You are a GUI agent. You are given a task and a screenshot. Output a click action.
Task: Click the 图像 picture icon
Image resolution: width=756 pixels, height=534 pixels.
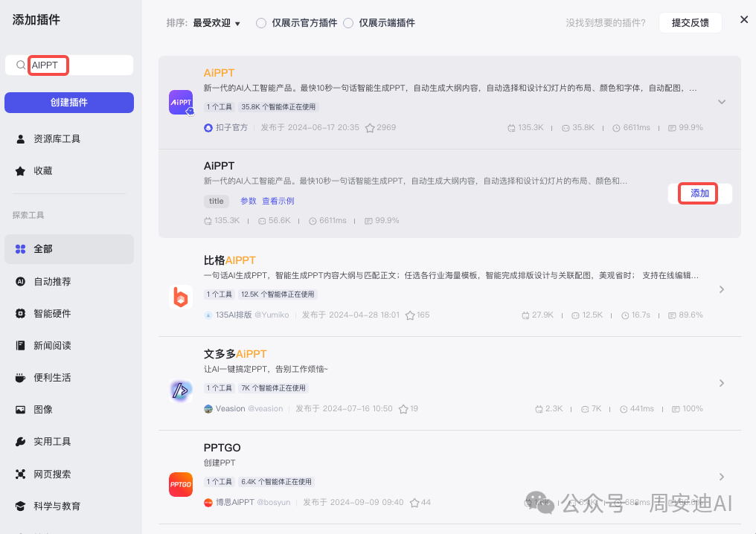click(x=20, y=410)
